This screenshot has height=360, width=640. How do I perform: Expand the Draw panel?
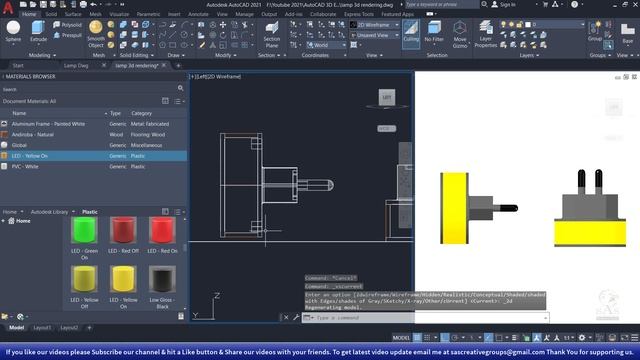click(176, 55)
